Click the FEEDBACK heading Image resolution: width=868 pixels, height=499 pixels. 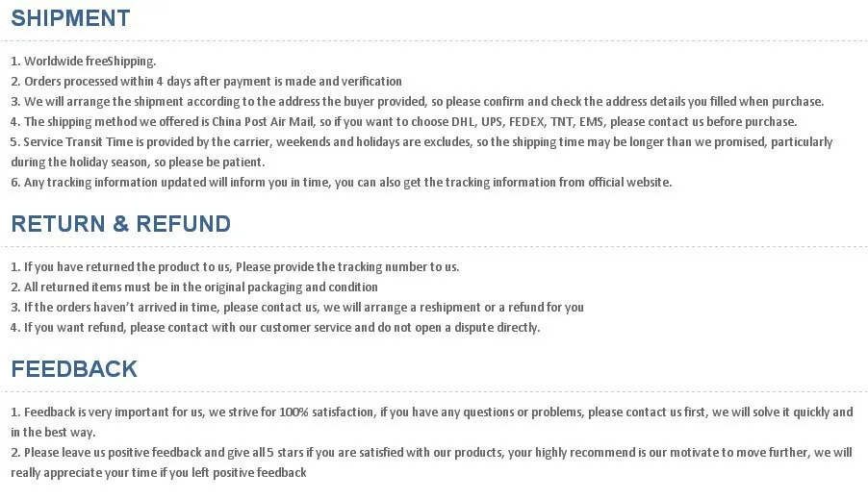tap(74, 369)
